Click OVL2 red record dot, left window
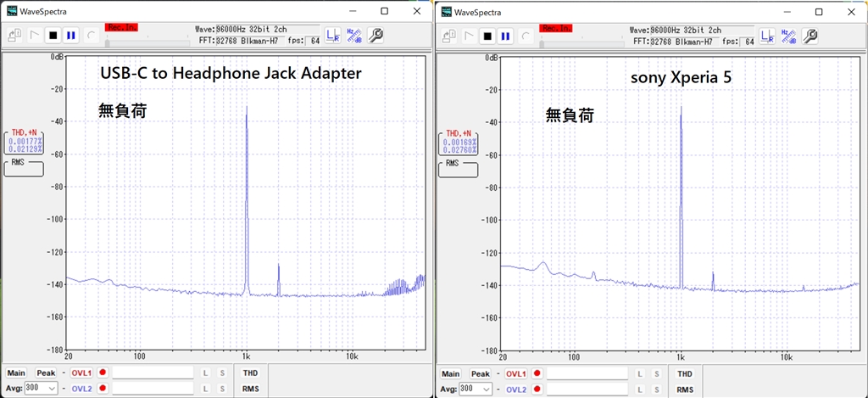 [x=103, y=389]
